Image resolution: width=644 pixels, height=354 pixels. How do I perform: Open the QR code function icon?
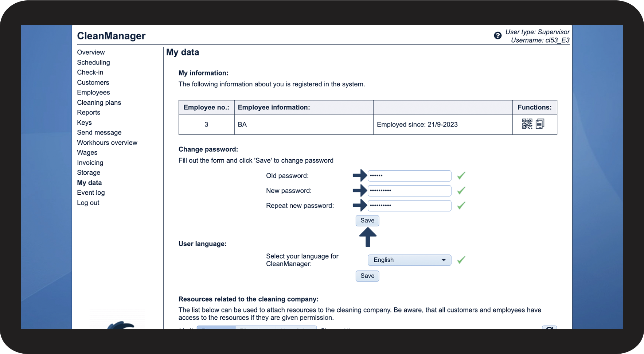(x=527, y=124)
